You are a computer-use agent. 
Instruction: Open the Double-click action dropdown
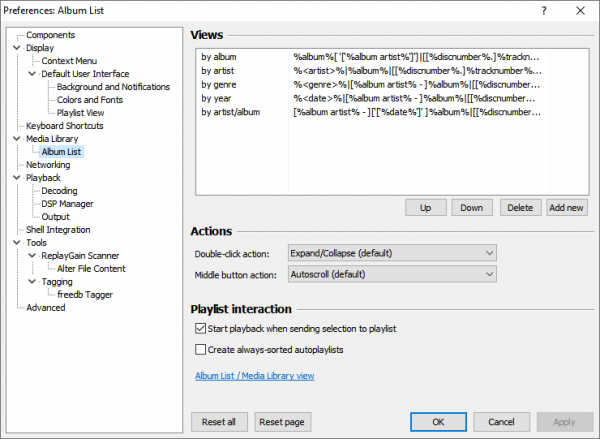[x=391, y=252]
